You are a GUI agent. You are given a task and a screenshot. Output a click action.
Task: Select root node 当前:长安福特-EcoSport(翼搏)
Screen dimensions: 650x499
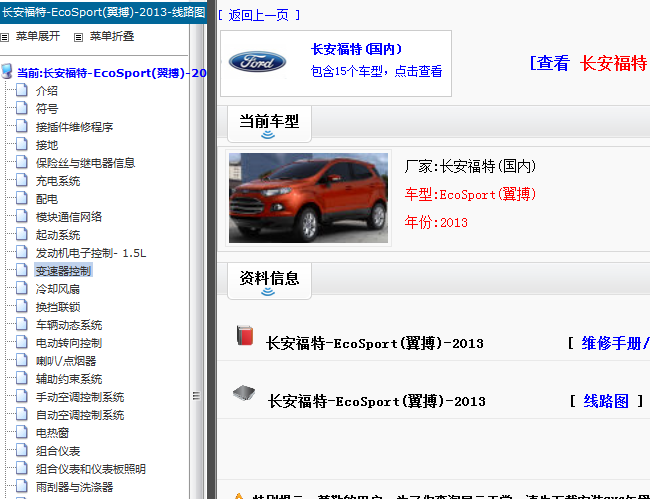[112, 73]
